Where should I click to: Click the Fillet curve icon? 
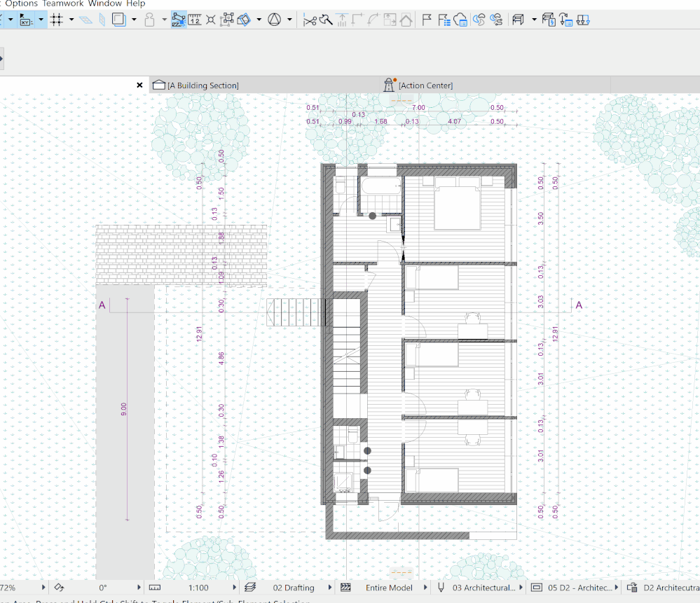pyautogui.click(x=373, y=20)
